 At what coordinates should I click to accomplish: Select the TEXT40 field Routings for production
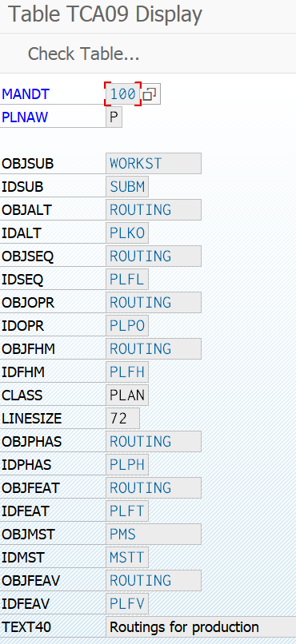click(x=201, y=627)
